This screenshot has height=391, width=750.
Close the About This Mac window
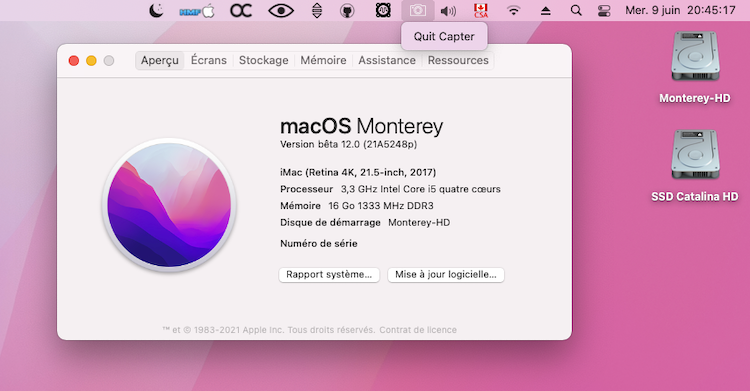tap(74, 61)
